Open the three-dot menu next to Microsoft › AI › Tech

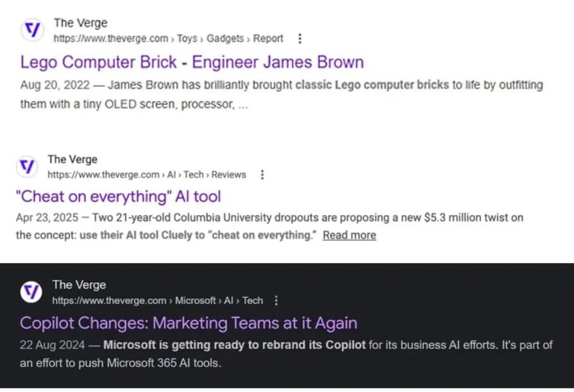[276, 300]
